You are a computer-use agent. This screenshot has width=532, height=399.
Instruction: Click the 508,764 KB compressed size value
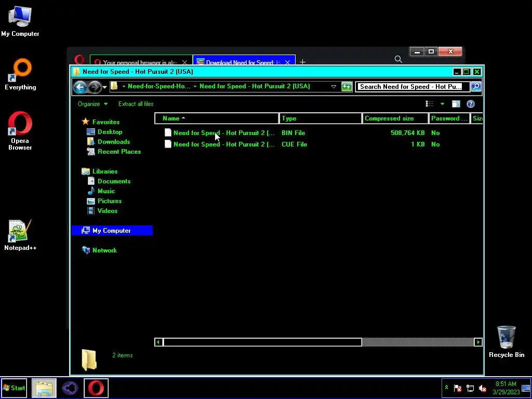point(407,133)
